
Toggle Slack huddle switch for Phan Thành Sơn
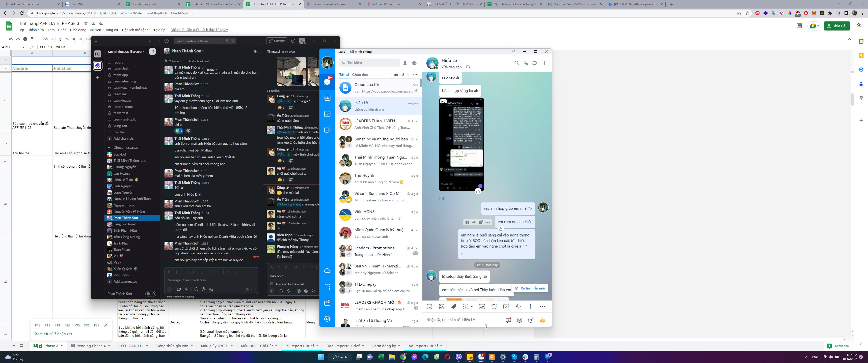click(x=151, y=294)
